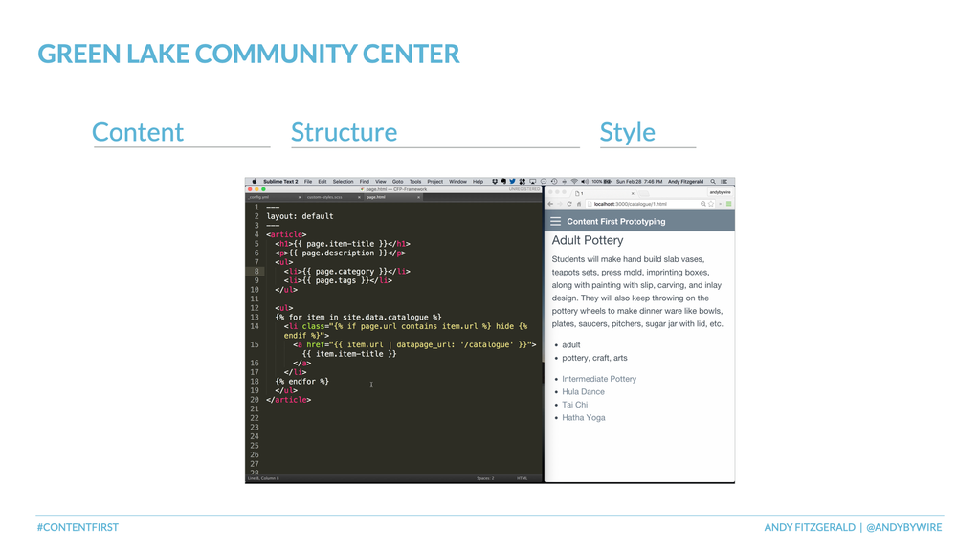Click the Apple logo menu
The image size is (980, 551).
click(x=254, y=181)
